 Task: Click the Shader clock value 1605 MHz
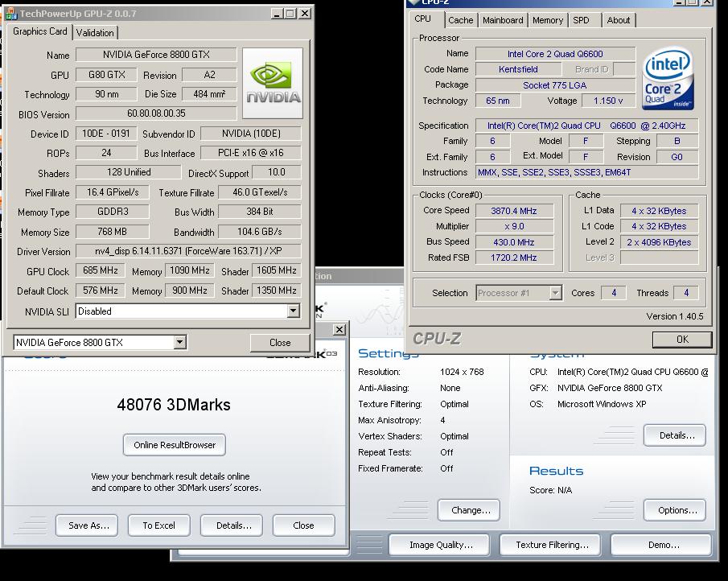[x=276, y=270]
